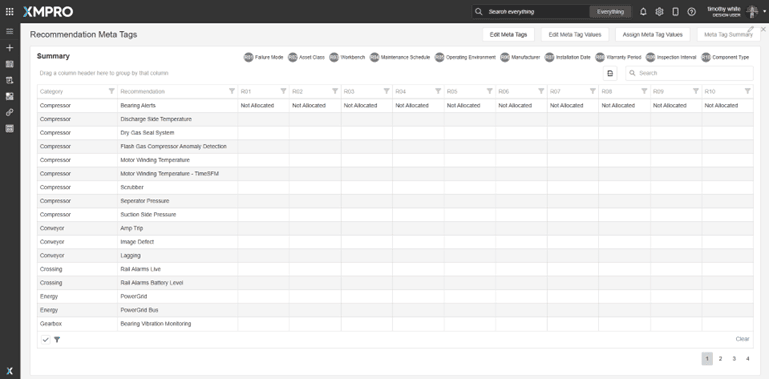
Task: Go to page 3
Action: tap(734, 359)
